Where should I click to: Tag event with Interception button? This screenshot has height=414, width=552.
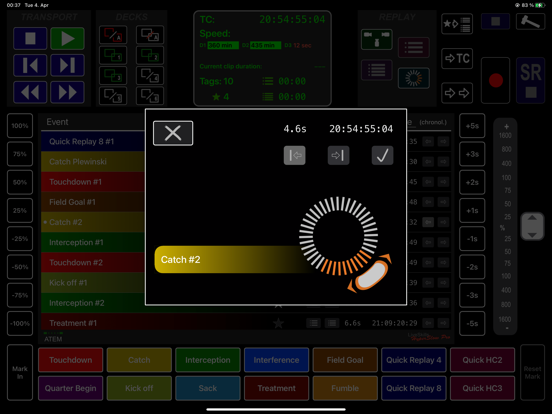point(208,360)
